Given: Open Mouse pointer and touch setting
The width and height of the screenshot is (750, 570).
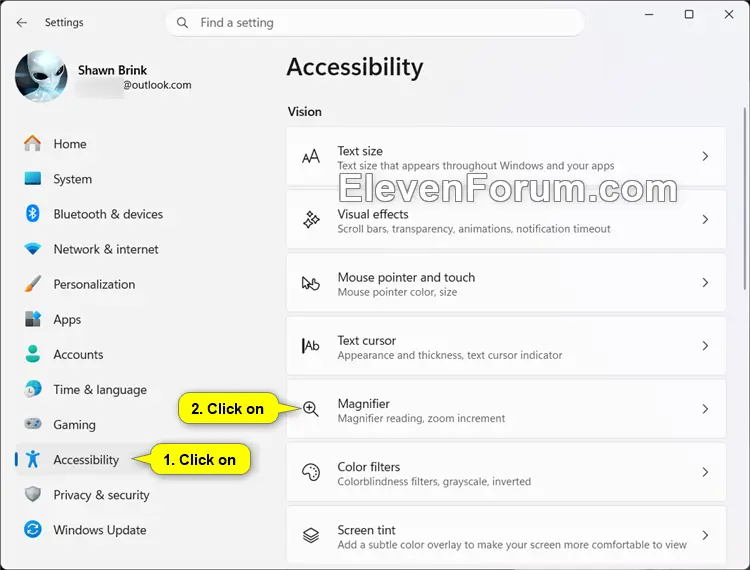Looking at the screenshot, I should click(x=506, y=283).
